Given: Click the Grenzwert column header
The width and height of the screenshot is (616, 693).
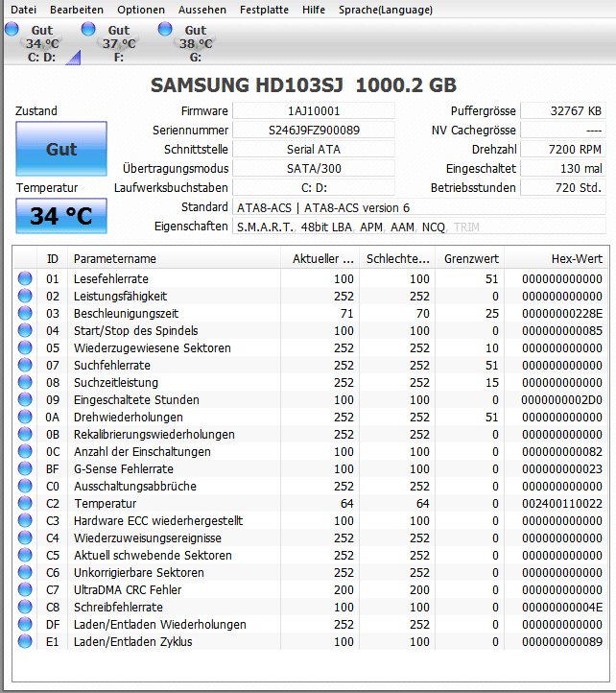Looking at the screenshot, I should [x=470, y=258].
